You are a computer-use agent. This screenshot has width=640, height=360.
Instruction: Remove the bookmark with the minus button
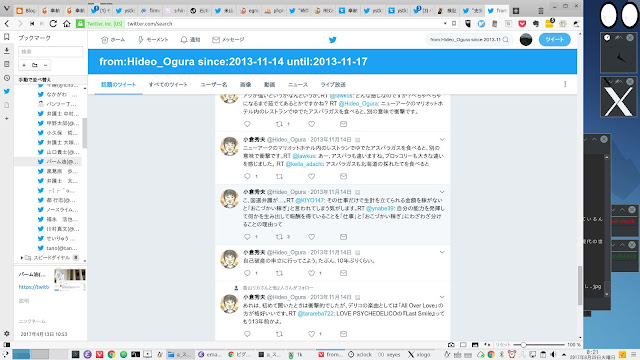coord(45,65)
